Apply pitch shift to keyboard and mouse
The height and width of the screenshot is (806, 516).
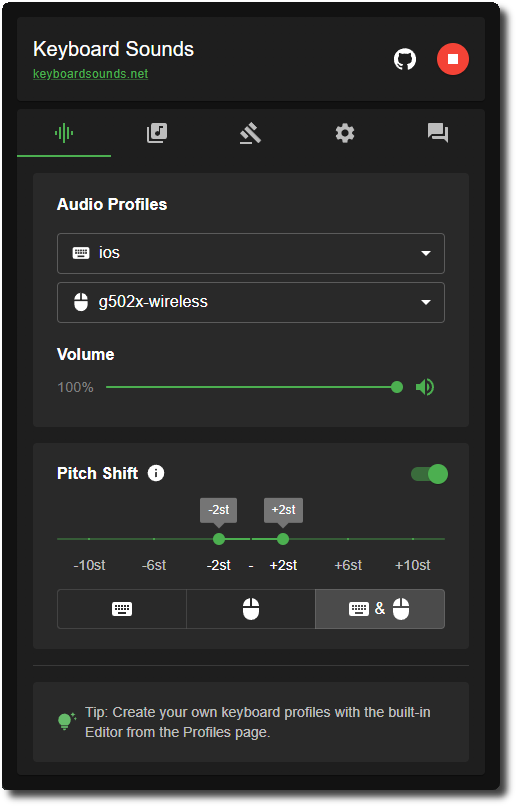tap(380, 609)
